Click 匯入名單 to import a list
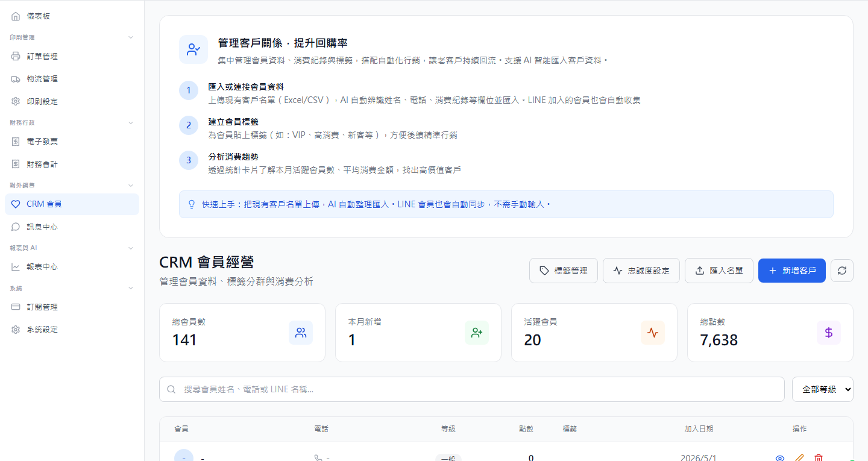Viewport: 868px width, 461px height. pos(719,271)
